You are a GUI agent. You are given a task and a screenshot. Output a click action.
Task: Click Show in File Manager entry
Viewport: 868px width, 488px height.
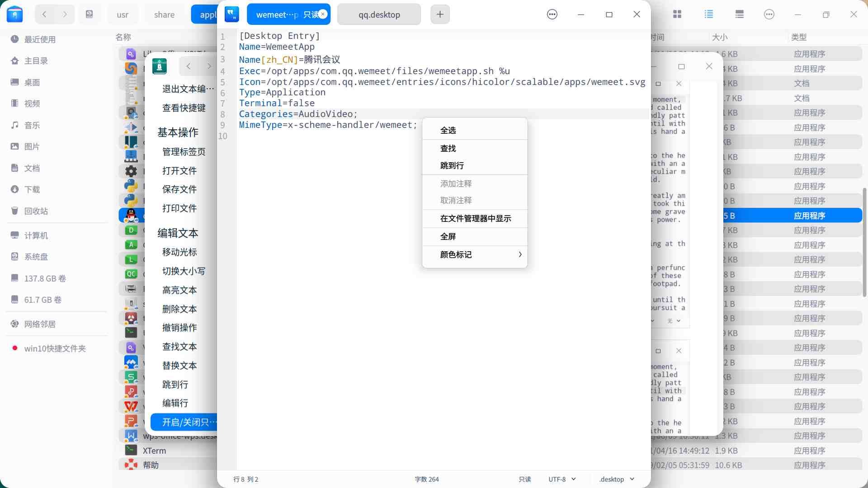pyautogui.click(x=476, y=219)
